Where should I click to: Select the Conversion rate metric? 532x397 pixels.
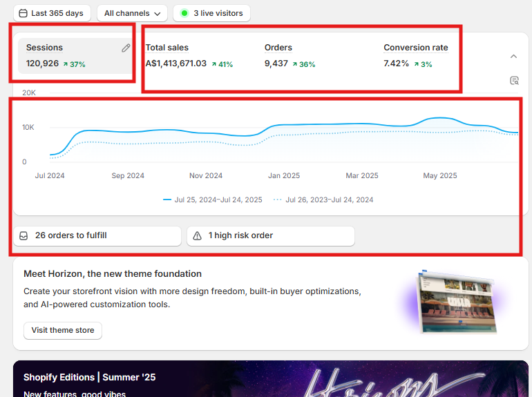tap(416, 48)
